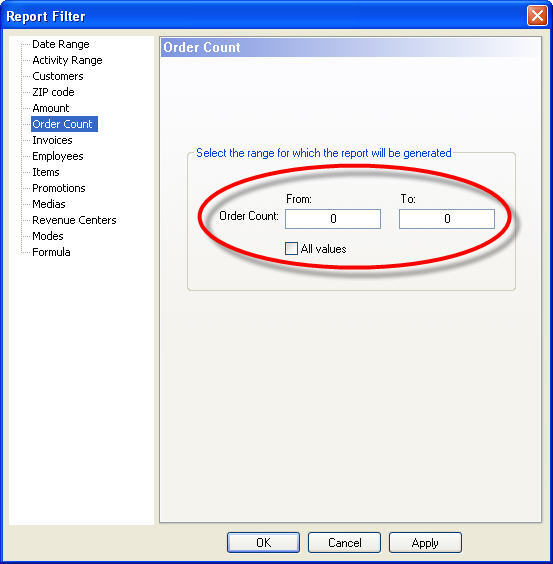Cancel the Report Filter dialog
This screenshot has width=553, height=564.
pos(344,542)
